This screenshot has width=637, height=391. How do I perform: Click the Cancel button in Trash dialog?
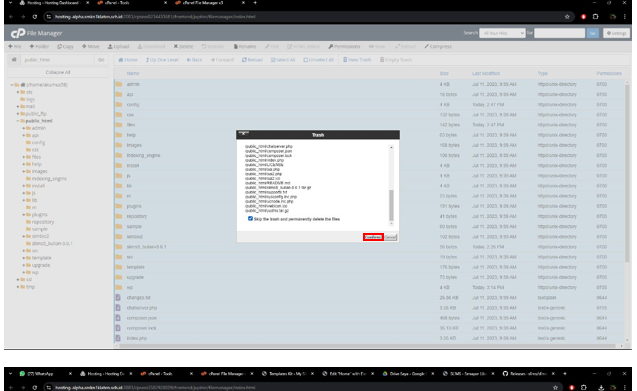[x=390, y=237]
